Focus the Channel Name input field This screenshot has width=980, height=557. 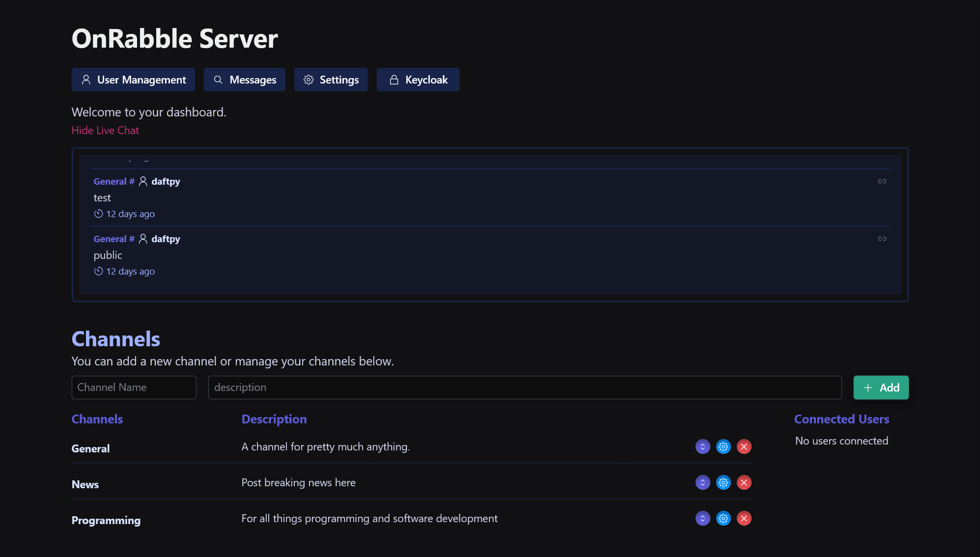point(134,388)
